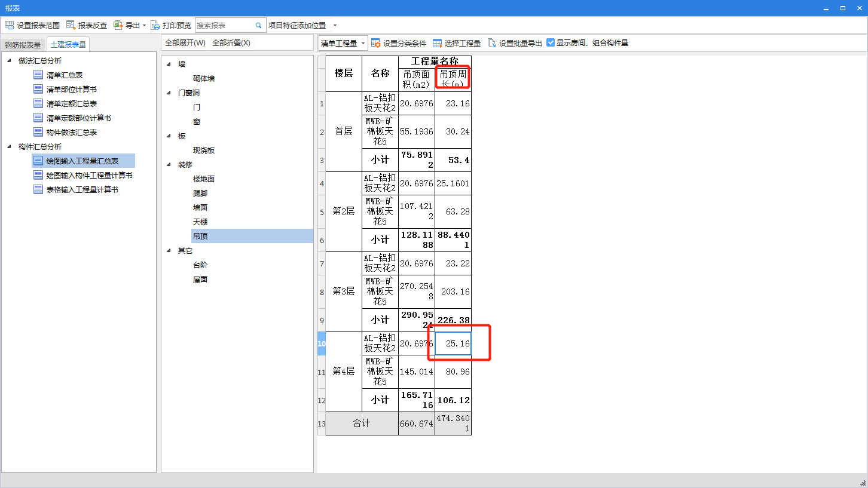Select 台阶 in the component tree
The width and height of the screenshot is (868, 488).
tap(200, 265)
